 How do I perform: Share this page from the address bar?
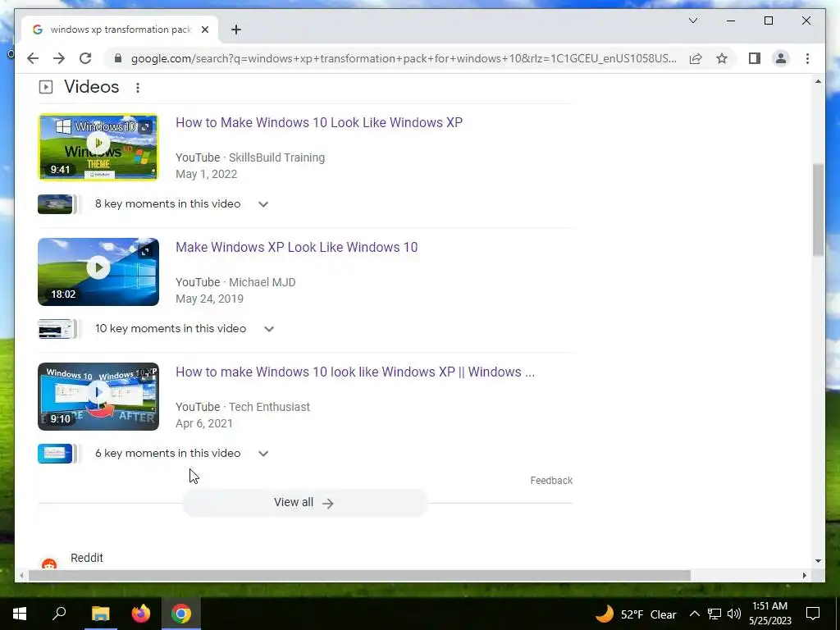click(x=696, y=58)
